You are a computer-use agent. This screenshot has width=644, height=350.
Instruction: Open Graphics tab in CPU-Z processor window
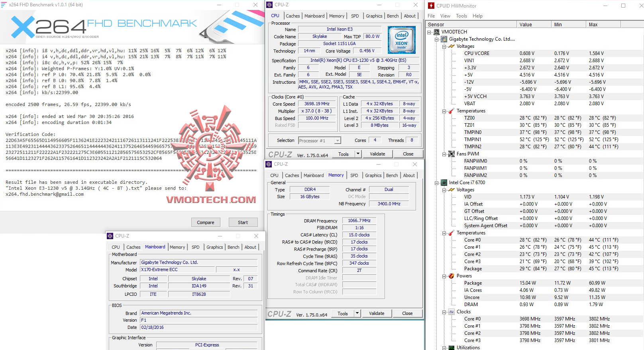click(374, 16)
